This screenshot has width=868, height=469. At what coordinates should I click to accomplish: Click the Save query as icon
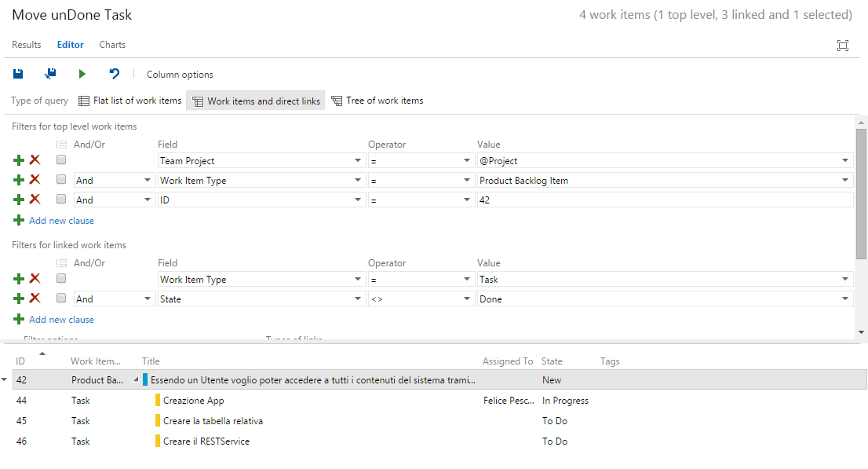click(50, 74)
